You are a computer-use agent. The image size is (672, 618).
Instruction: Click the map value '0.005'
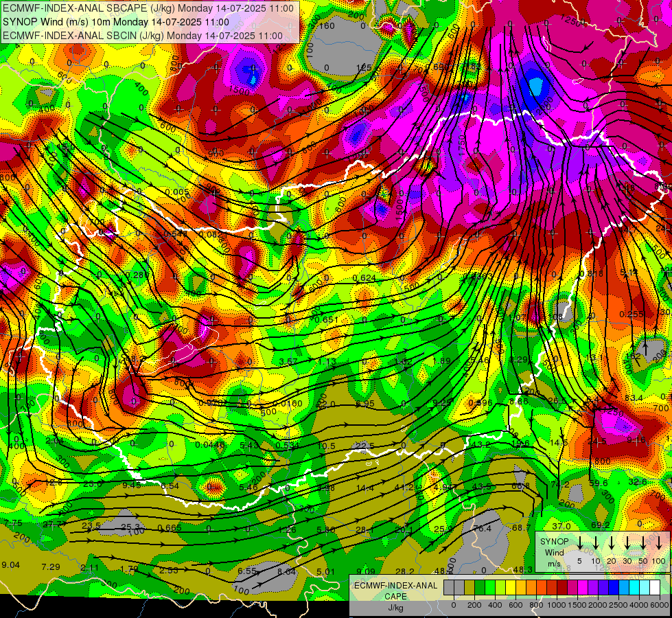[176, 192]
